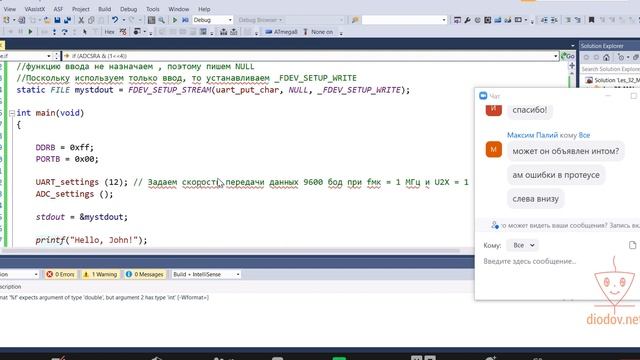Click the Save file icon
640x360 pixels.
[57, 20]
